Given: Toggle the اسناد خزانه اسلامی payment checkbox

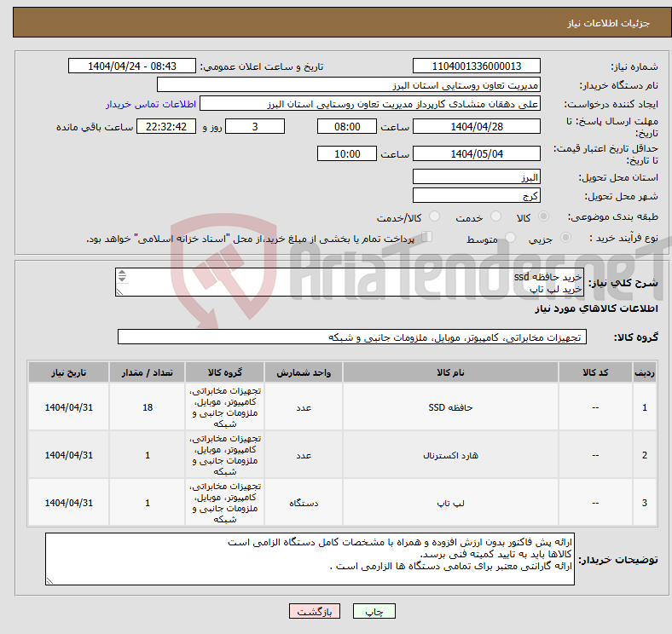Looking at the screenshot, I should pyautogui.click(x=427, y=236).
